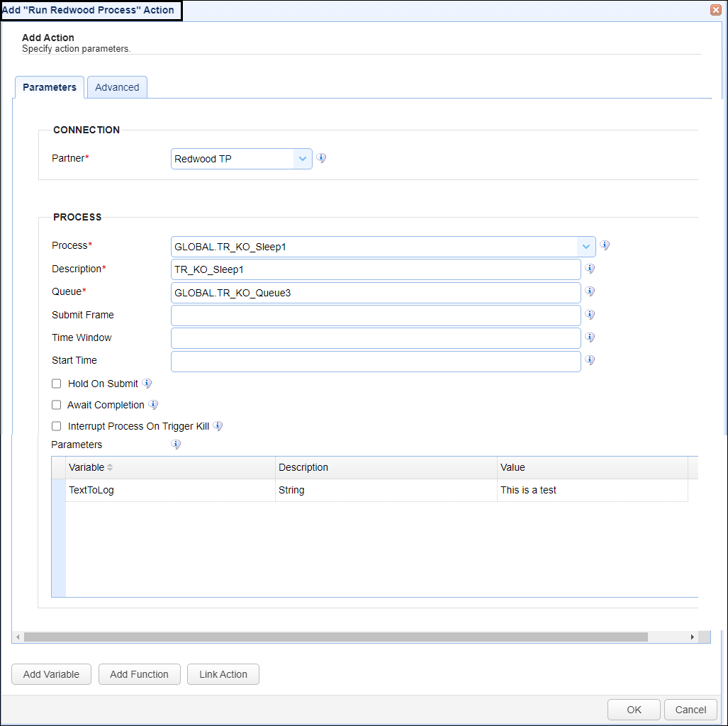Focus the Time Window field
728x726 pixels.
pos(376,338)
